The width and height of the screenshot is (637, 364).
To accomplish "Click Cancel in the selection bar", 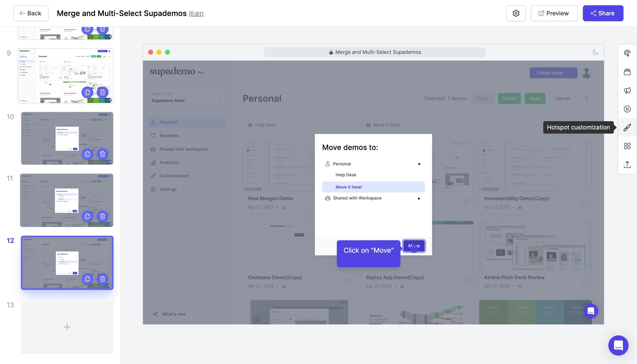I will 562,98.
